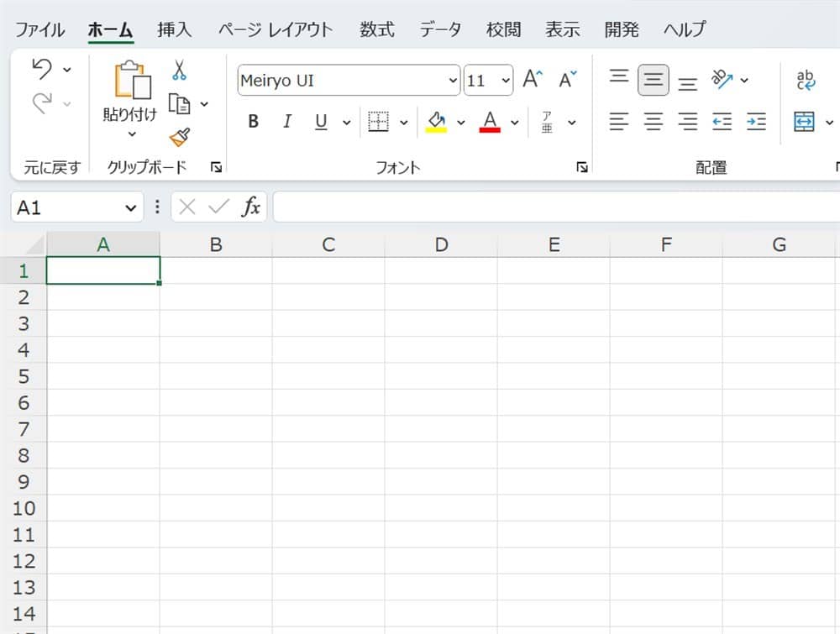Click the Cut scissors icon

point(179,70)
